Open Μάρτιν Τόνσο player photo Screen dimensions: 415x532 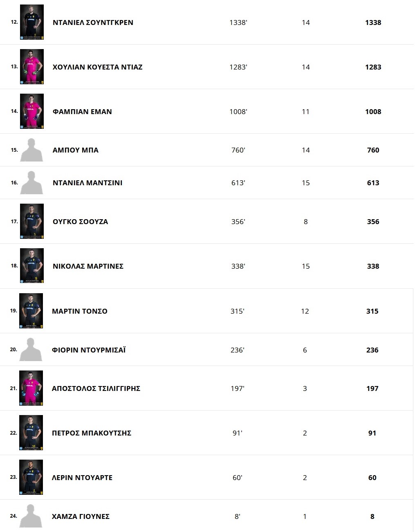[31, 311]
